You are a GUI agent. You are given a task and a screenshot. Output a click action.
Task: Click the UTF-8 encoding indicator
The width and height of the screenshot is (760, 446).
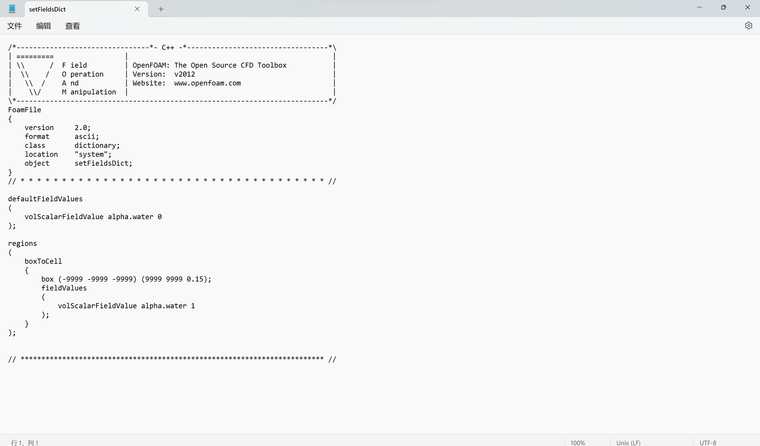(x=707, y=442)
